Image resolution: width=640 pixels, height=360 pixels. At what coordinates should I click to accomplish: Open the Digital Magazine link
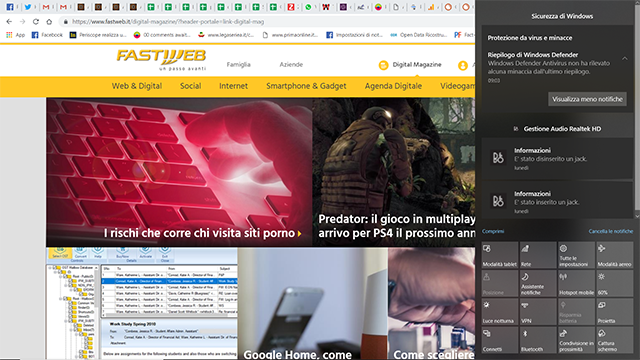pyautogui.click(x=410, y=64)
